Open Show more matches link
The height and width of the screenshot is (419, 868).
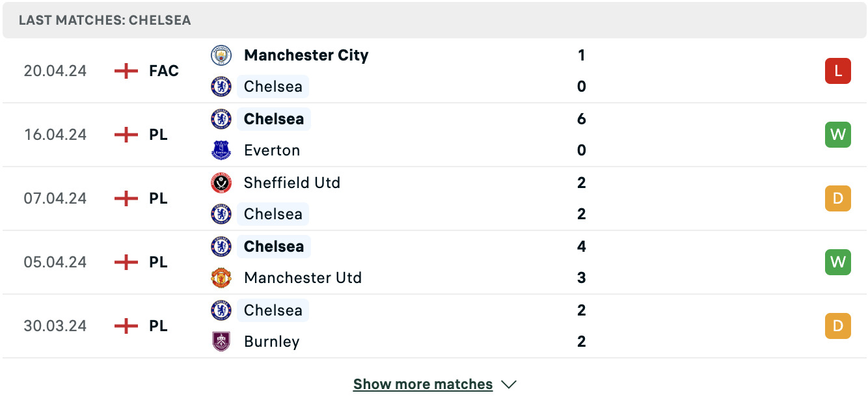tap(423, 385)
